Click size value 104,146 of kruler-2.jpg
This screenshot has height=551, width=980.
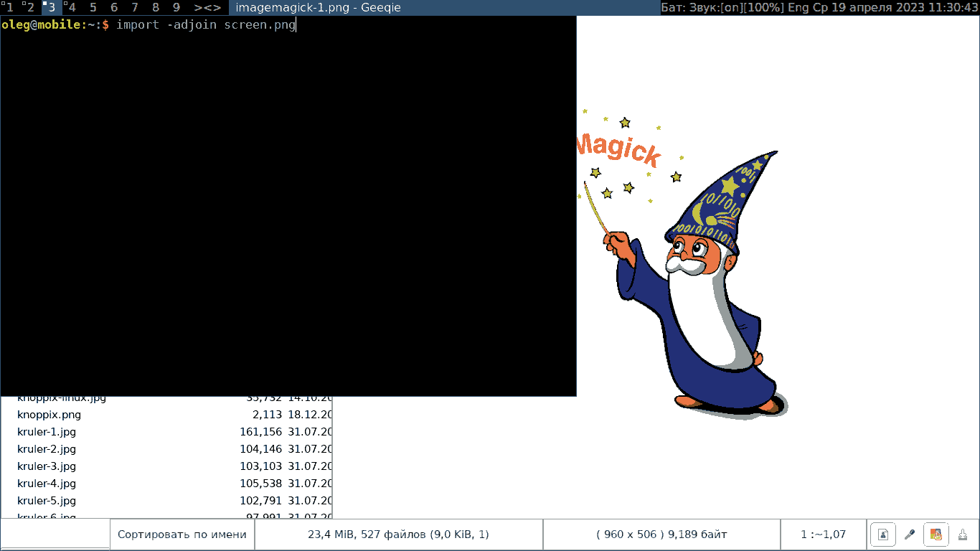tap(260, 449)
